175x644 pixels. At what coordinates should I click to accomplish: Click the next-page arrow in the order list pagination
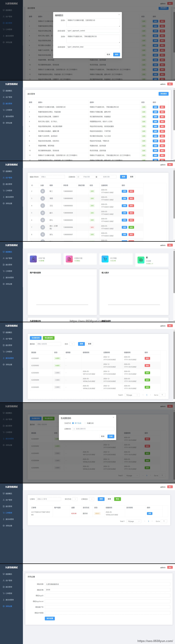[152, 521]
